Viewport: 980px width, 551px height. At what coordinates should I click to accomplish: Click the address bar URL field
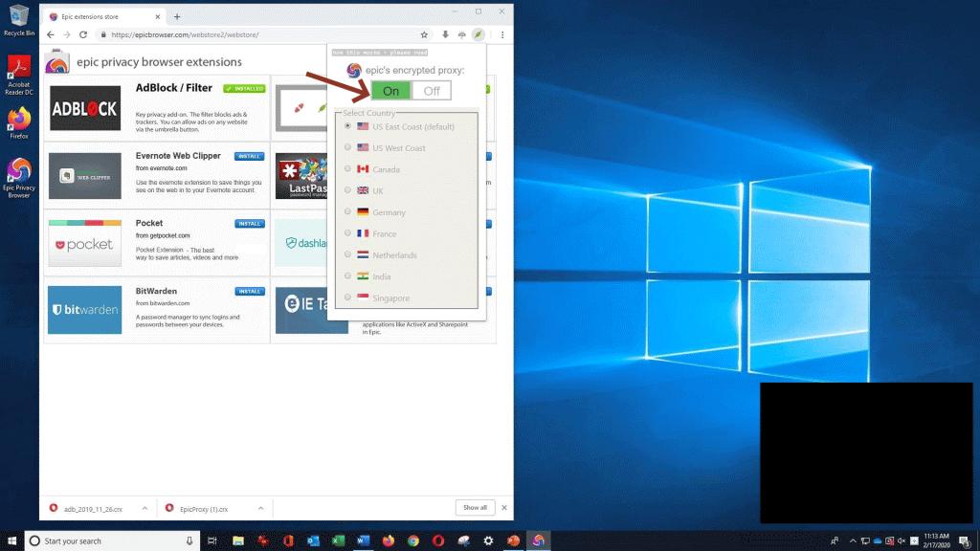coord(262,35)
